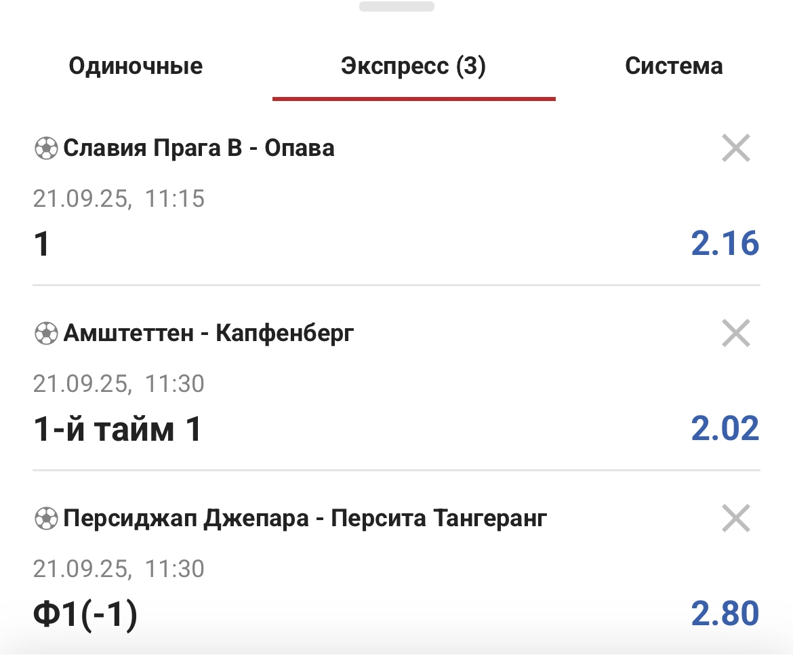Click outcome 1 under Славия Прага match
This screenshot has height=672, width=793.
coord(42,244)
